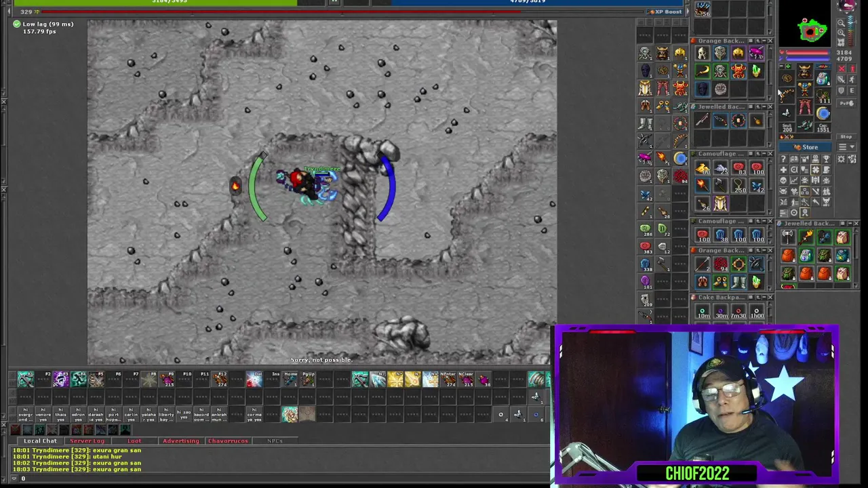Open the Server Log tab
Screen dimensions: 868x488
87,441
